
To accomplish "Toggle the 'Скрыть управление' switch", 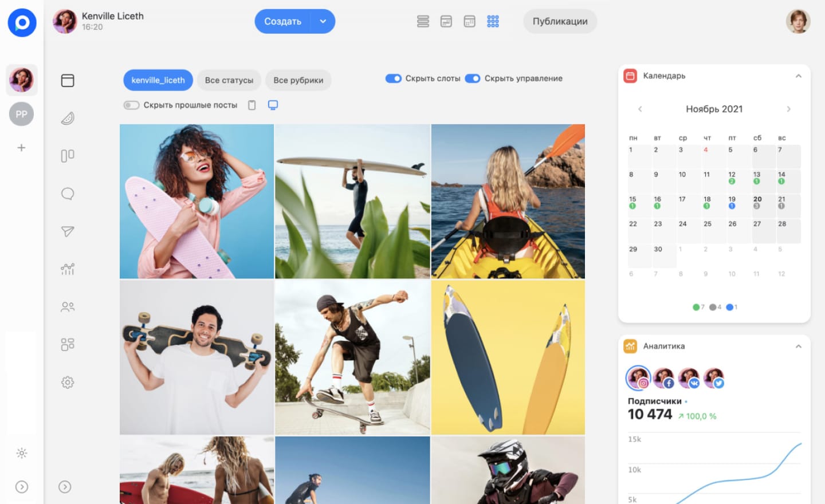I will click(x=473, y=78).
